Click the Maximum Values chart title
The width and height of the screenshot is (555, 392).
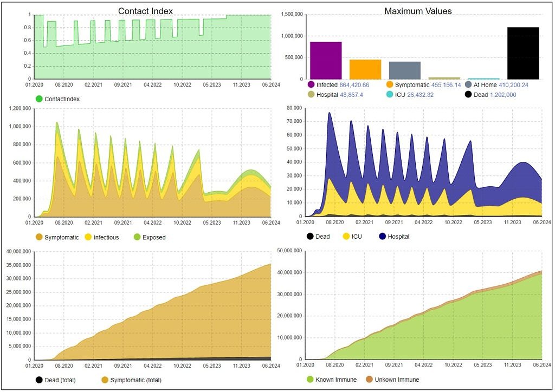[418, 11]
